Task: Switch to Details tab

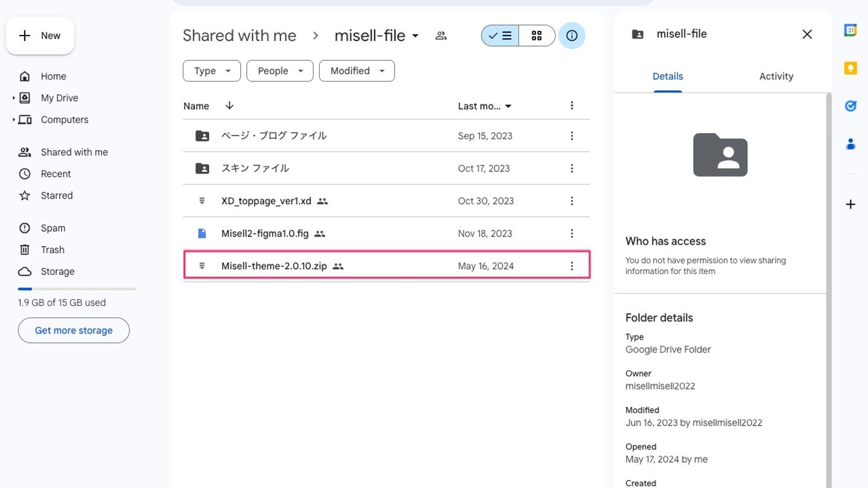Action: click(x=668, y=77)
